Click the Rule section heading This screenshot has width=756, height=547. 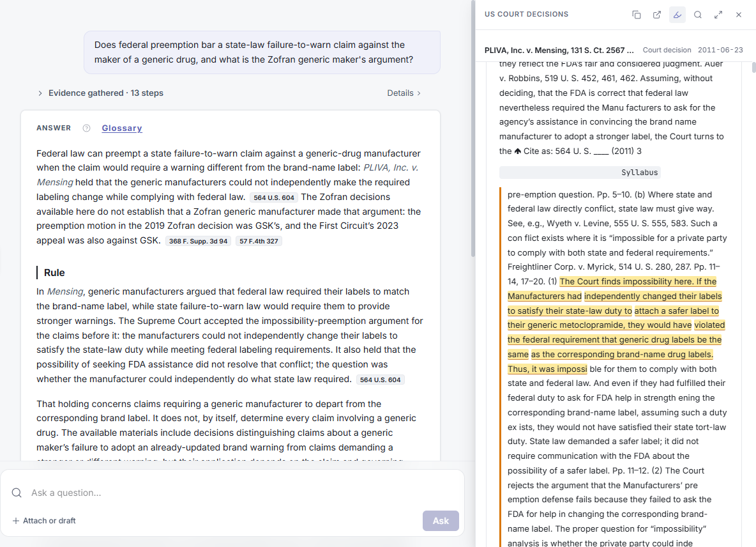click(54, 272)
